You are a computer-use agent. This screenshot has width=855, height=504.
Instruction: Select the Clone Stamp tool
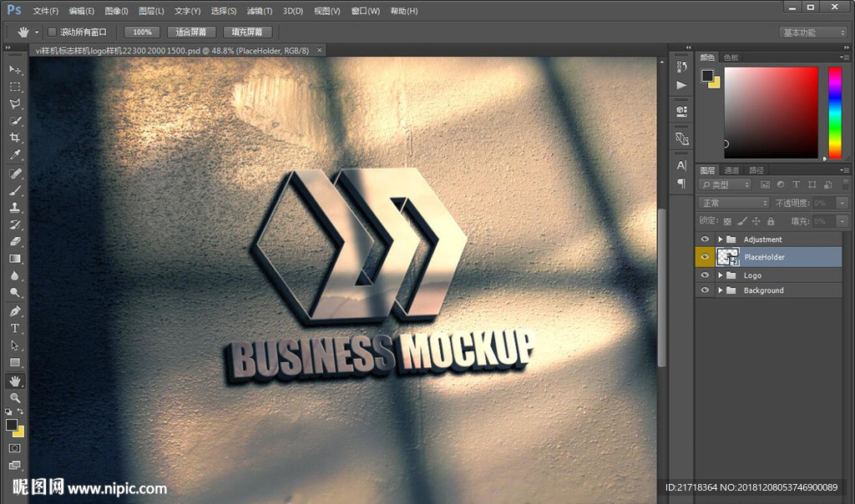(15, 208)
